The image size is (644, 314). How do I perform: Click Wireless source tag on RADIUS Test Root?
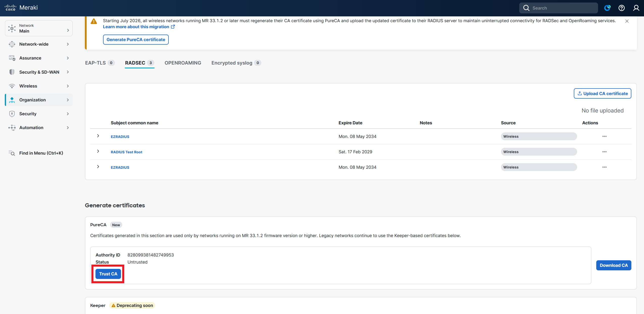click(539, 152)
